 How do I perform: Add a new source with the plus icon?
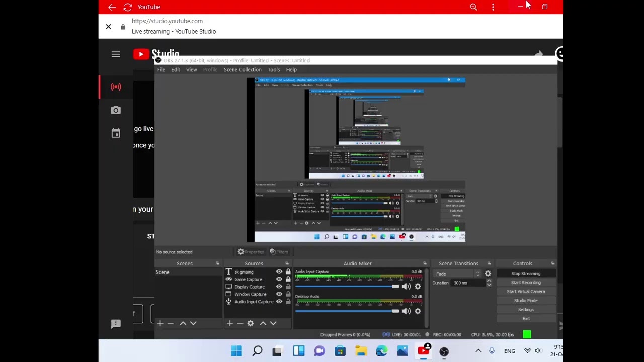coord(229,323)
